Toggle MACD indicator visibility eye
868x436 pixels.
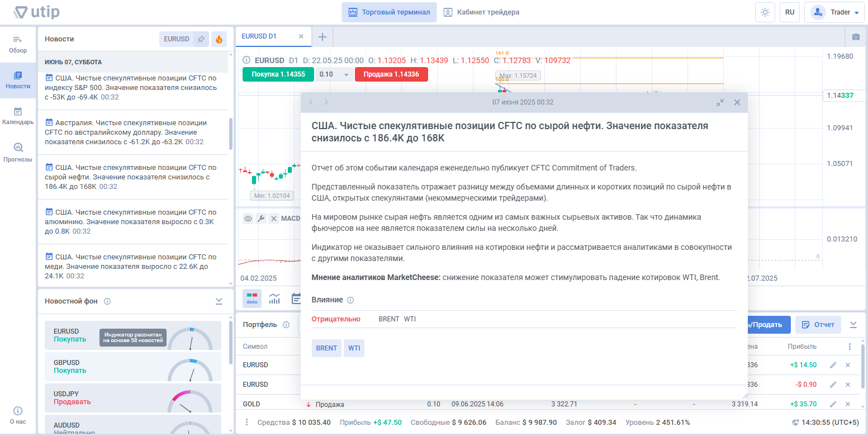point(248,219)
